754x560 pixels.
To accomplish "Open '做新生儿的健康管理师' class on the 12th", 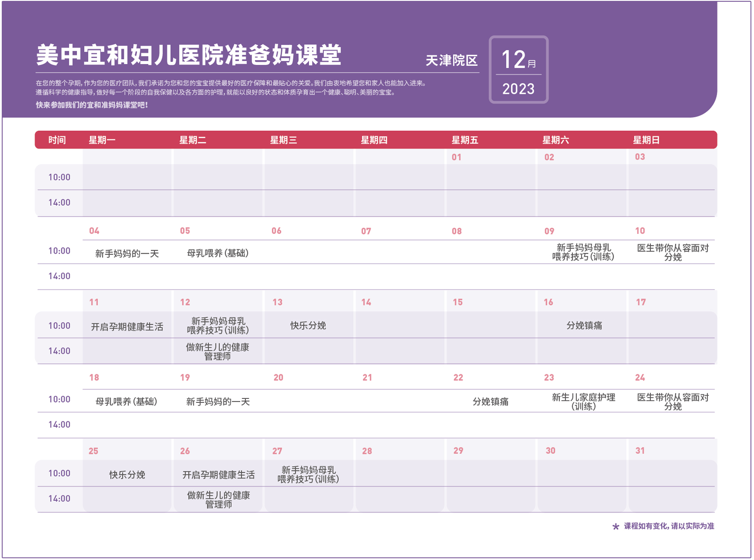I will [x=218, y=352].
